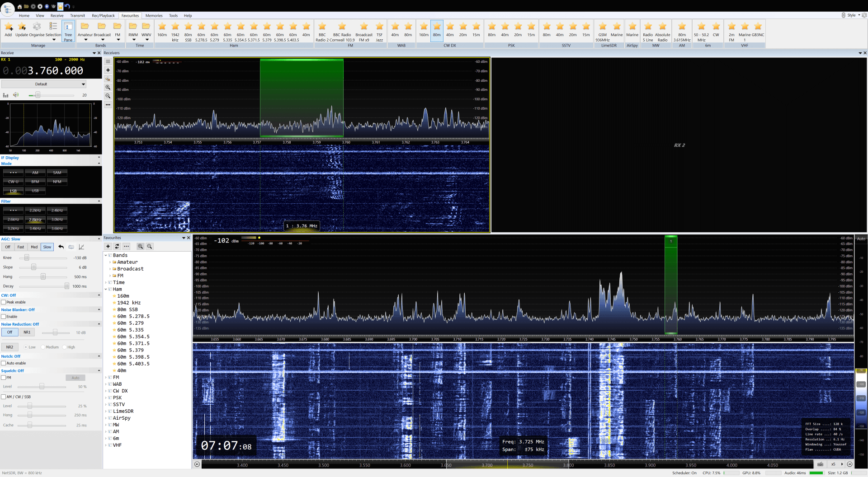868x477 pixels.
Task: Open the Default profile dropdown in RX 1
Action: click(x=83, y=84)
